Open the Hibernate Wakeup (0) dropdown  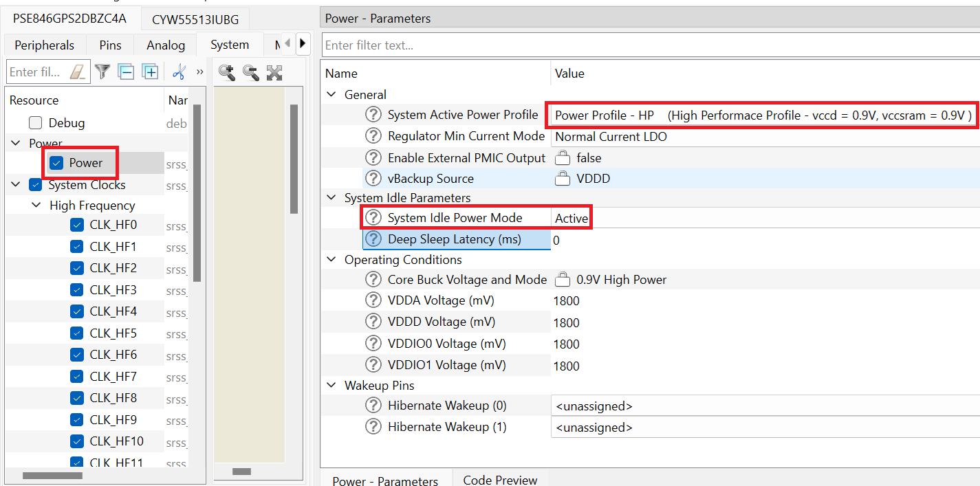(x=765, y=406)
